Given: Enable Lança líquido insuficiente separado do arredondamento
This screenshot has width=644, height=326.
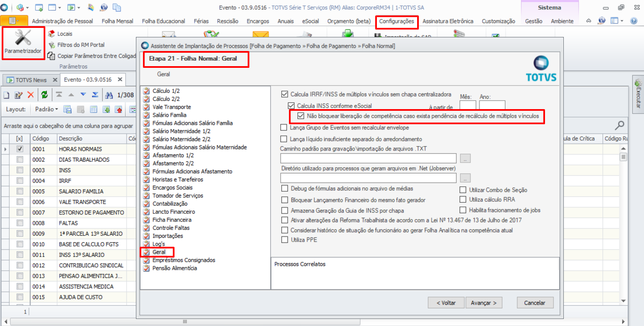Looking at the screenshot, I should [x=284, y=139].
